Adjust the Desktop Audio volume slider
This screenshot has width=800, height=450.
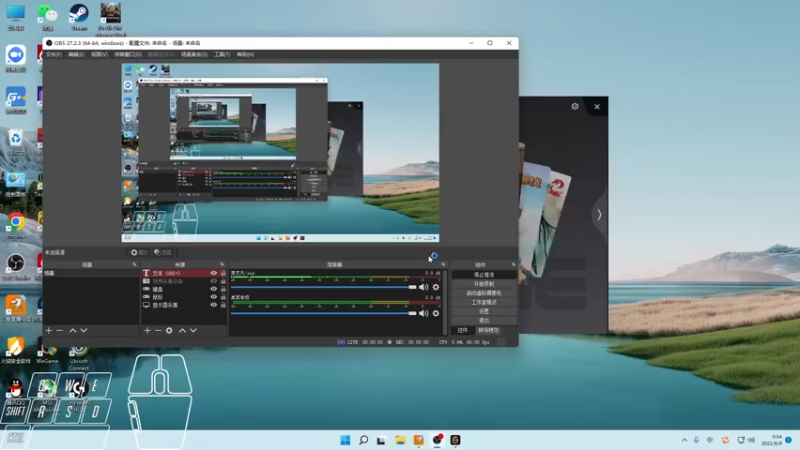point(324,313)
